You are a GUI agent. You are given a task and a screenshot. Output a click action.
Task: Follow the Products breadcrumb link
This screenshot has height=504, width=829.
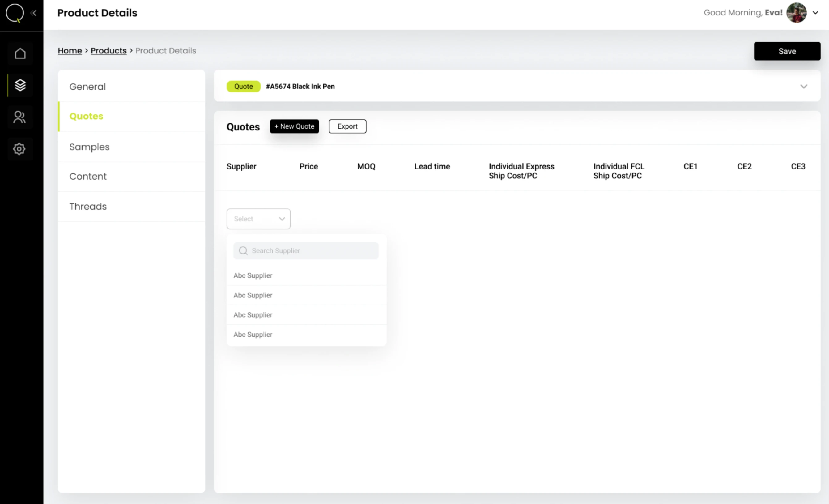(109, 50)
